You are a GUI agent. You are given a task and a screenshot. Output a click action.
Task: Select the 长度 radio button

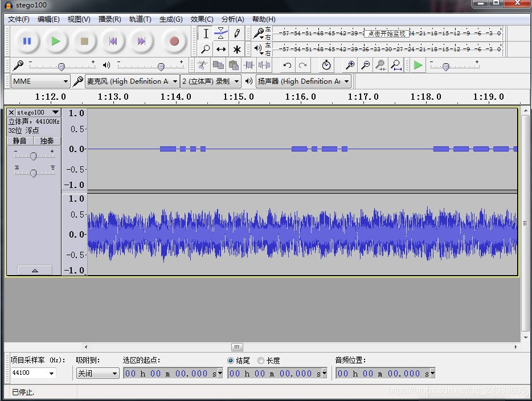click(260, 361)
